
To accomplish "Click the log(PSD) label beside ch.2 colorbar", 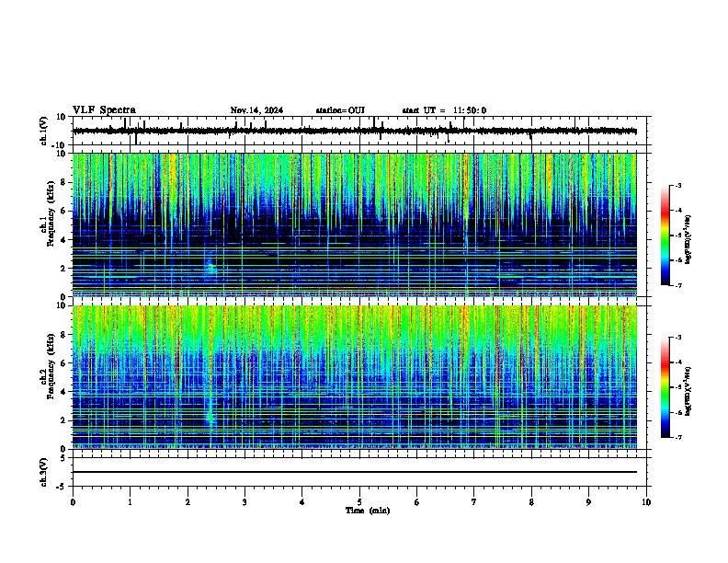I will tap(688, 391).
